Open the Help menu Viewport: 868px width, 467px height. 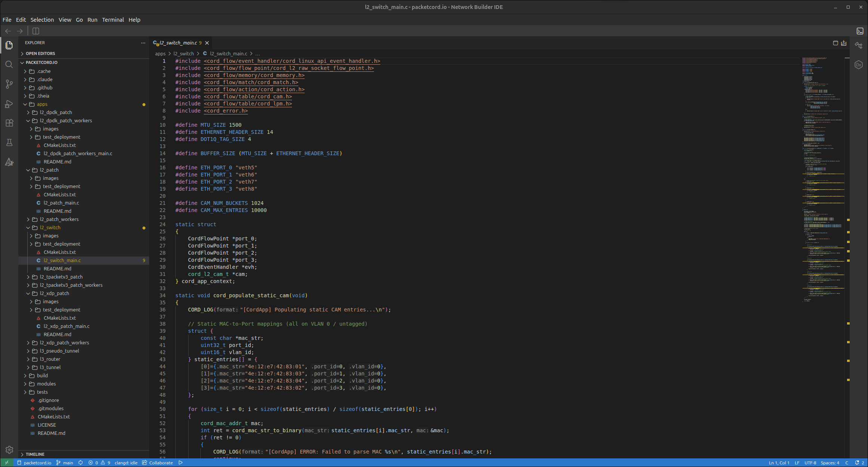pos(134,20)
